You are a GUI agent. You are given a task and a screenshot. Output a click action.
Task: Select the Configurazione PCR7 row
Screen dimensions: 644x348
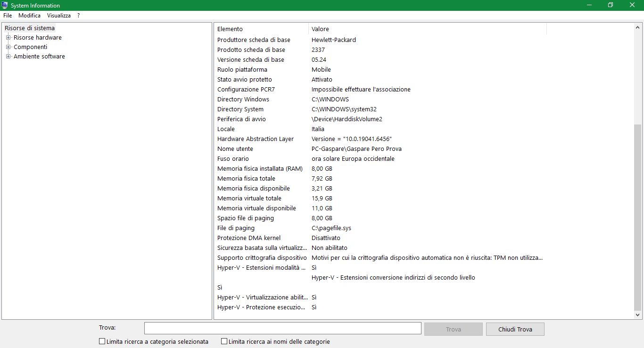pyautogui.click(x=380, y=89)
